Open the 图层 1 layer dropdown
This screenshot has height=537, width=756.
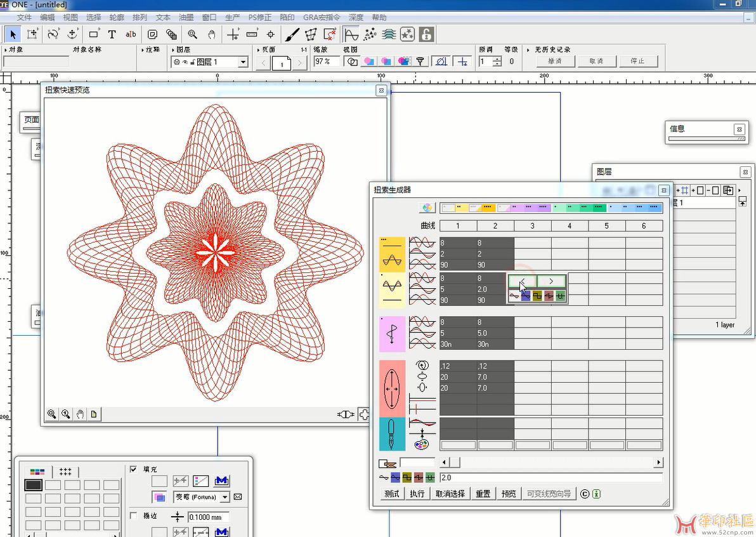coord(242,62)
